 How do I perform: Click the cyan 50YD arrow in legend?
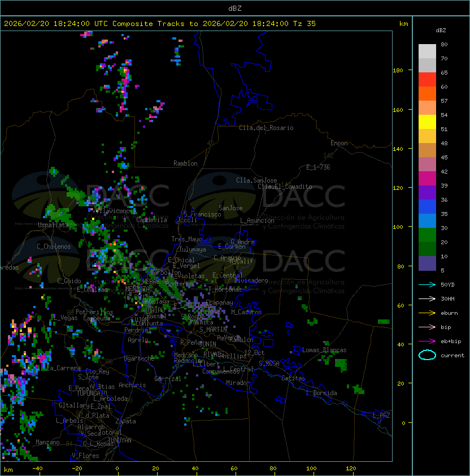[x=427, y=285]
